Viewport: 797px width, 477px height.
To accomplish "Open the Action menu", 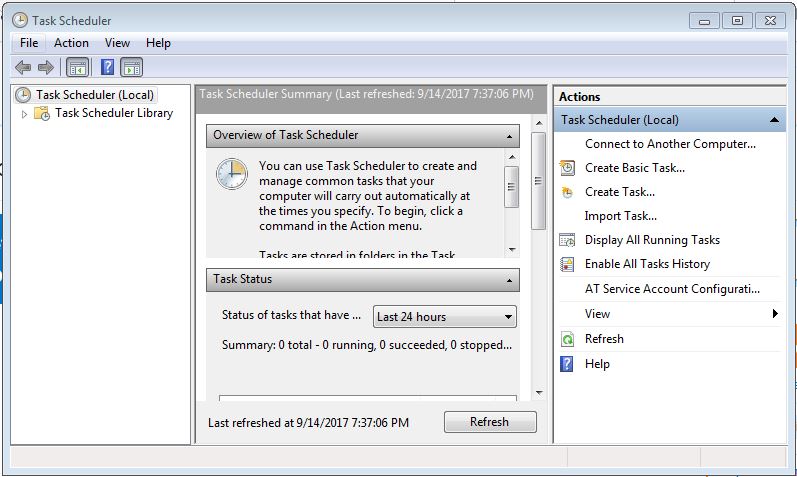I will [x=71, y=43].
